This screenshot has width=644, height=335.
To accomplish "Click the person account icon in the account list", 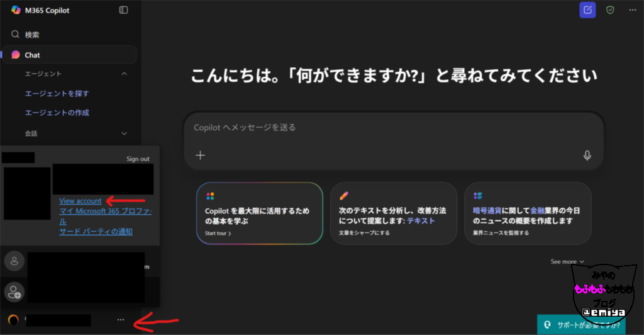I will tap(14, 261).
